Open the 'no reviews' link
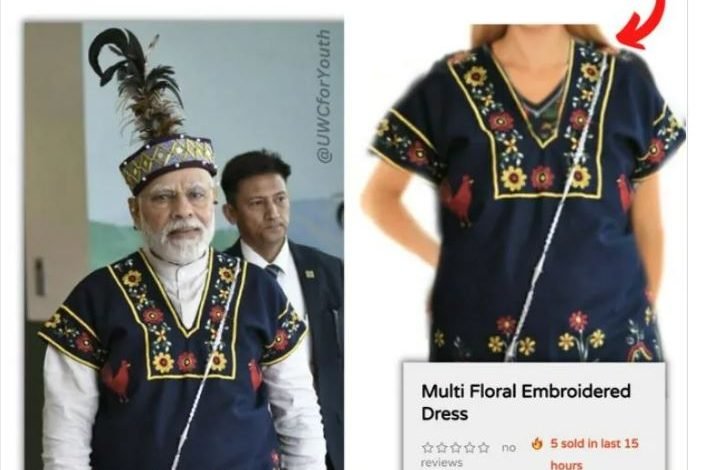This screenshot has width=719, height=470. tap(468, 455)
